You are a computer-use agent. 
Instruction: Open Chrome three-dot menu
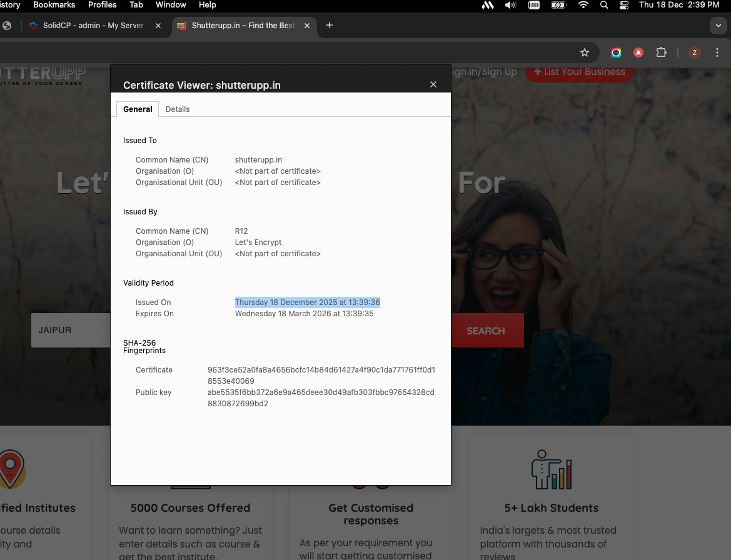pyautogui.click(x=716, y=52)
